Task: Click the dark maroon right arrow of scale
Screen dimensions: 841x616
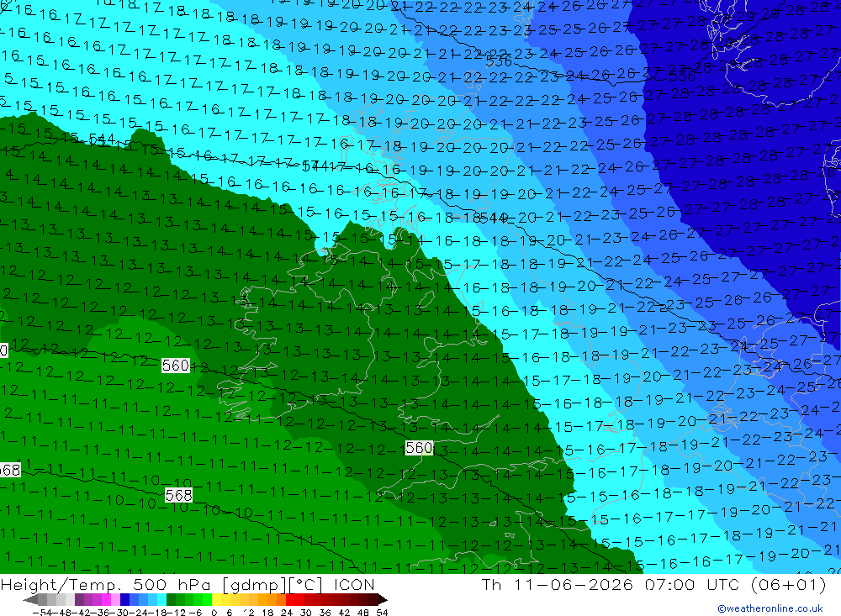Action: point(383,599)
